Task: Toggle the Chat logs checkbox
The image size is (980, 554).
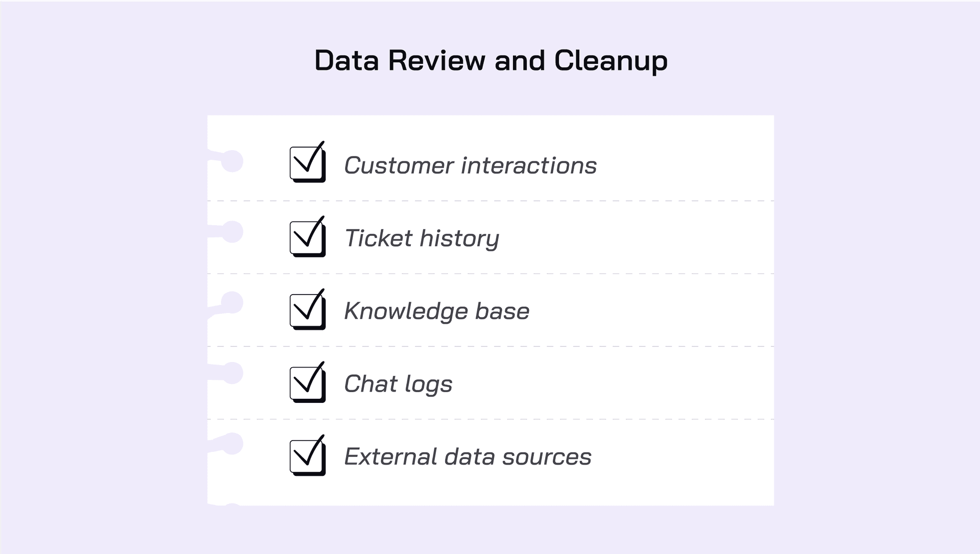Action: click(307, 383)
